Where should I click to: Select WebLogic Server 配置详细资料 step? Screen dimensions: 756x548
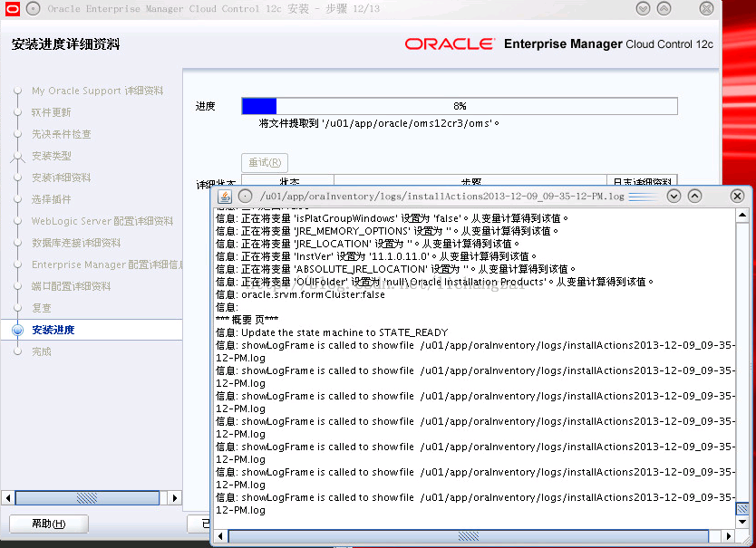click(x=102, y=221)
